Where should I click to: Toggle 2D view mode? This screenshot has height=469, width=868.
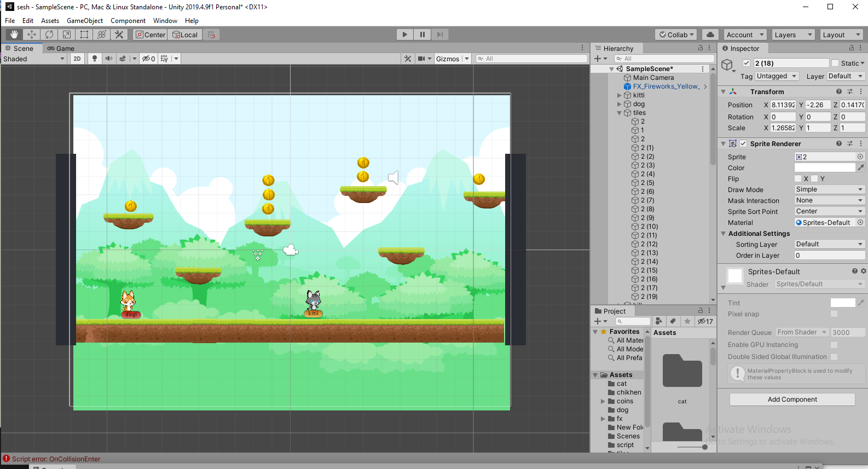77,59
